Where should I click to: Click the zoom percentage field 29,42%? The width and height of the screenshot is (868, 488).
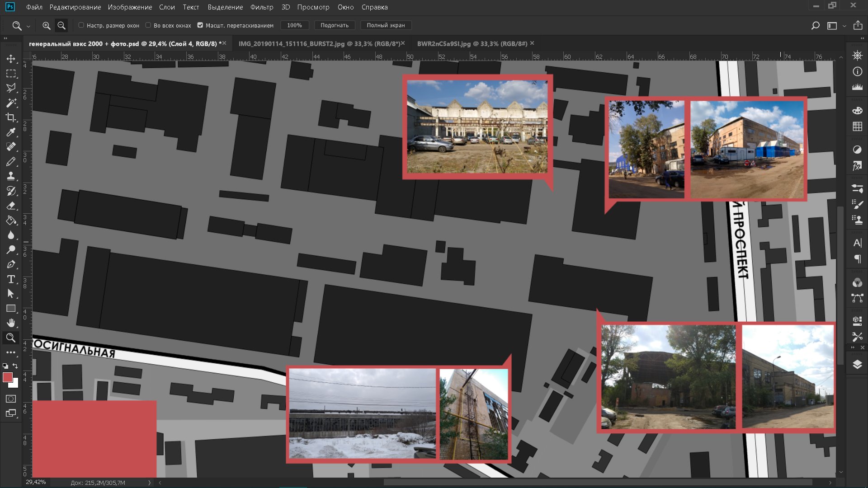pyautogui.click(x=36, y=482)
